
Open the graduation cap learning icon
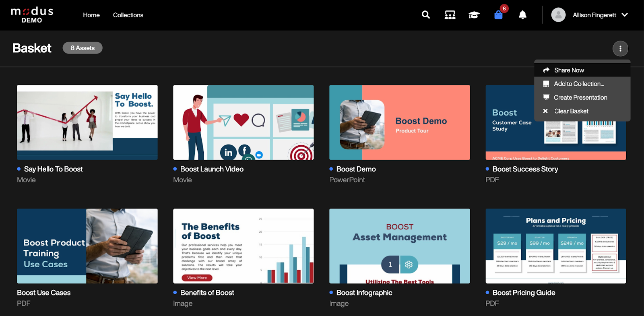click(x=474, y=15)
